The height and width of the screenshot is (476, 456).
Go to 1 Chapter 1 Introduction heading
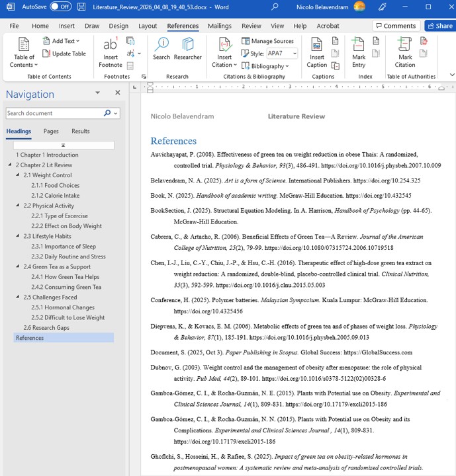click(47, 155)
